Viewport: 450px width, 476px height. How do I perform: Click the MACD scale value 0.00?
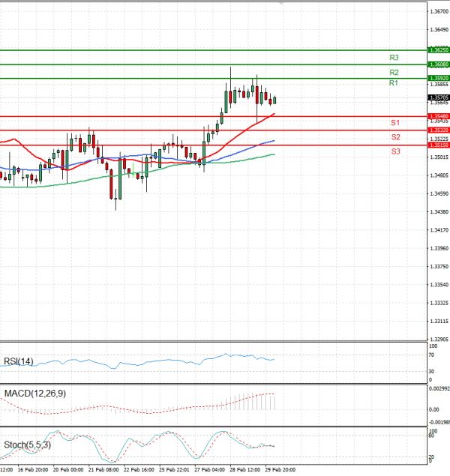pos(434,410)
